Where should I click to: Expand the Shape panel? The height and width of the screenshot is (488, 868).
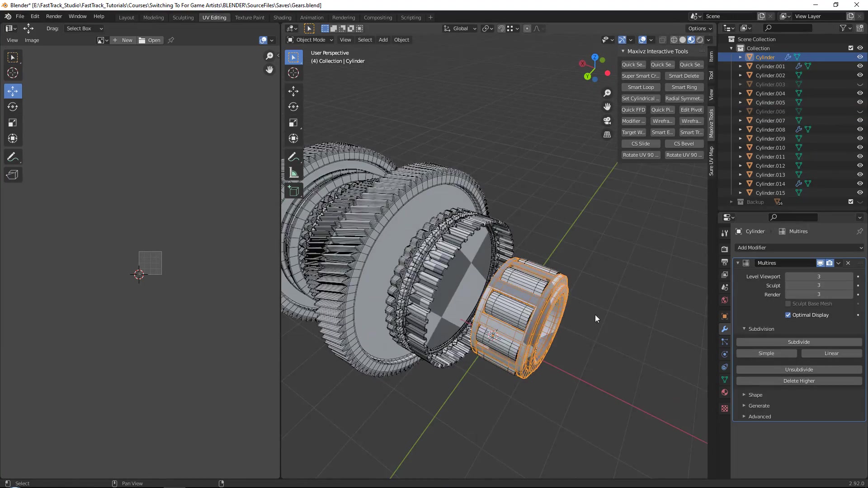pyautogui.click(x=755, y=395)
